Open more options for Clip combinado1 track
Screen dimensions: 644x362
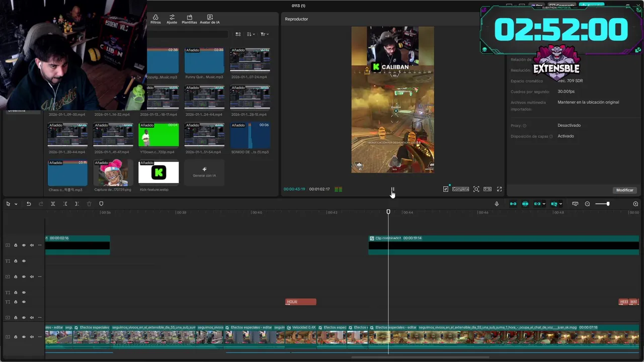click(40, 245)
